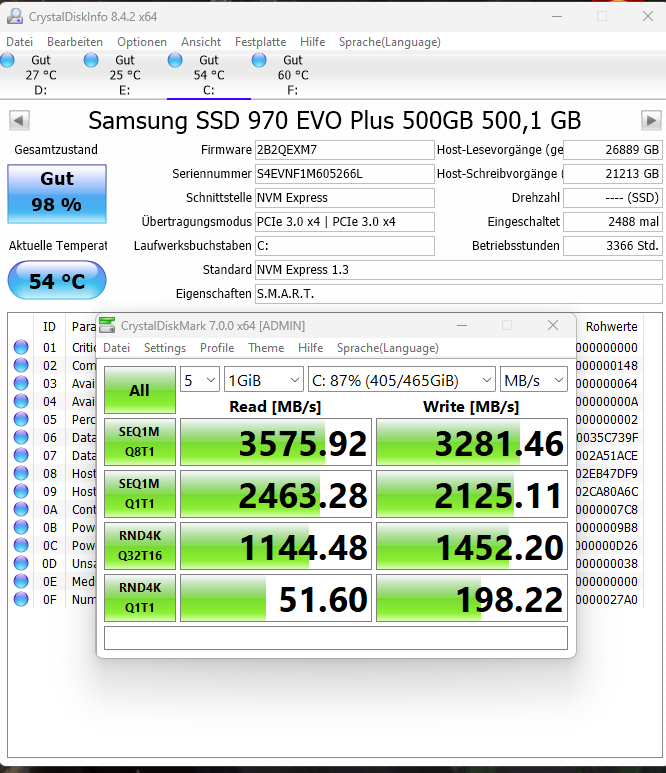Viewport: 666px width, 773px height.
Task: Click the blue status dot for ID 05
Action: point(21,419)
